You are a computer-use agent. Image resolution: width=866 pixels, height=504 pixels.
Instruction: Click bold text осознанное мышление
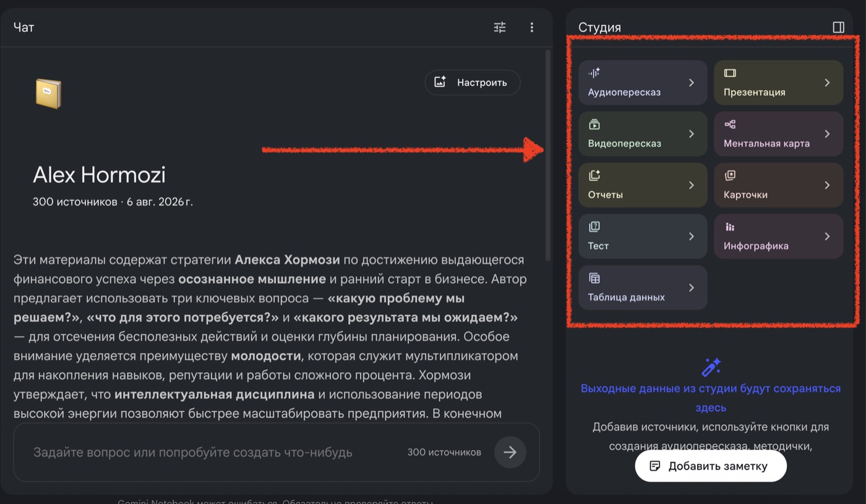pos(252,279)
